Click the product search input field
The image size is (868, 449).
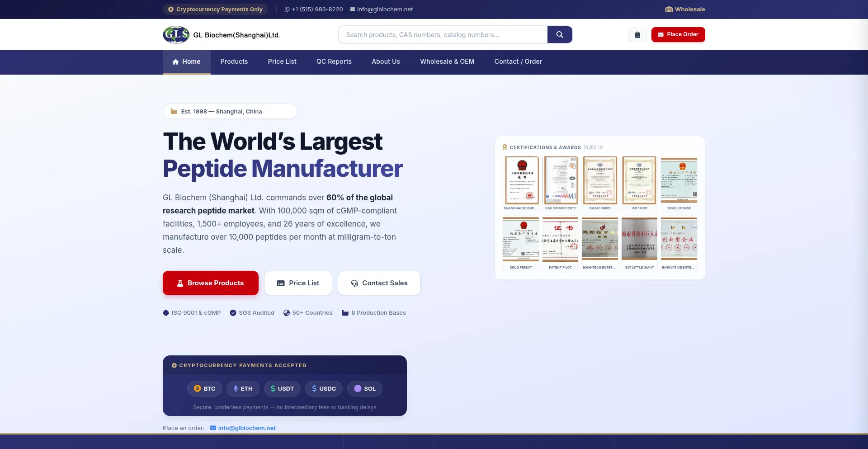tap(443, 35)
